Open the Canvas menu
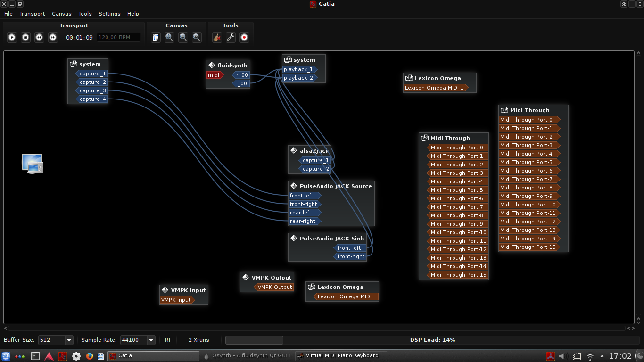 click(61, 14)
